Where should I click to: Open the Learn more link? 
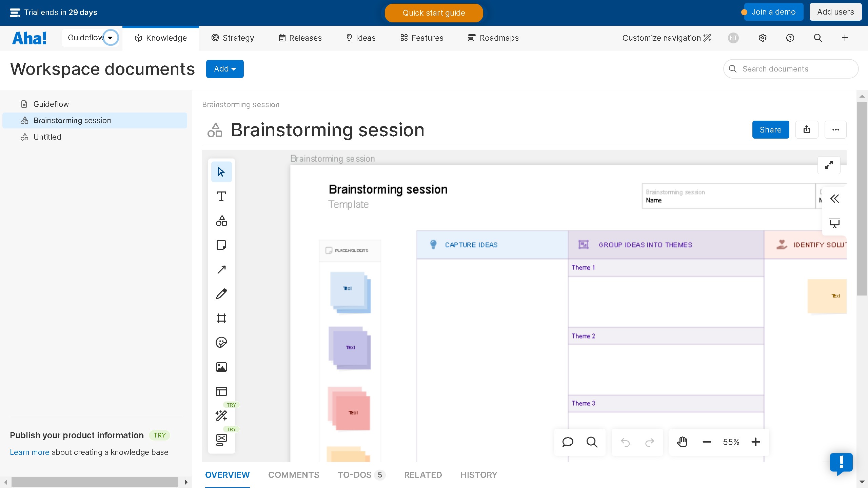point(29,452)
